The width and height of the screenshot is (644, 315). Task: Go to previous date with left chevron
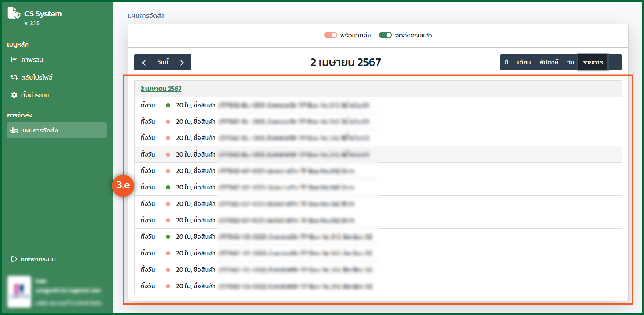tap(144, 62)
